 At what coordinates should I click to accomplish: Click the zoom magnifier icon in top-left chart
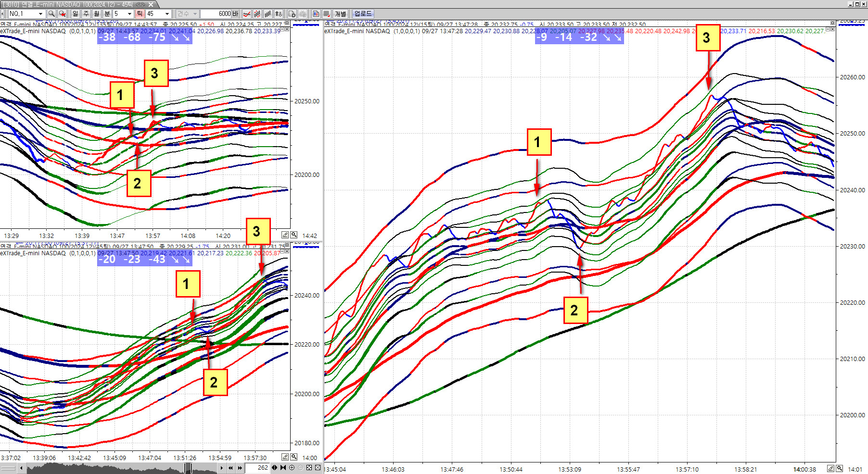click(x=294, y=235)
